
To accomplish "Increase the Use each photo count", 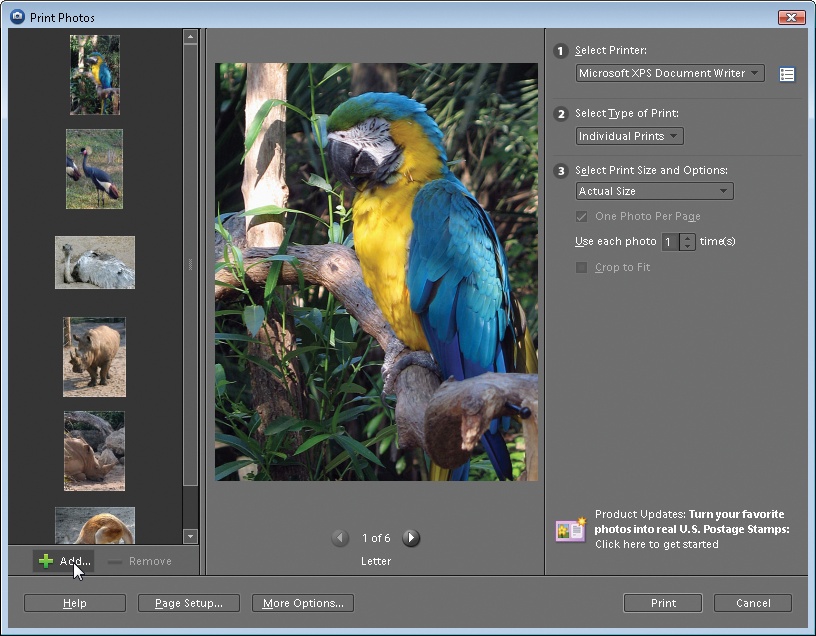I will point(687,237).
